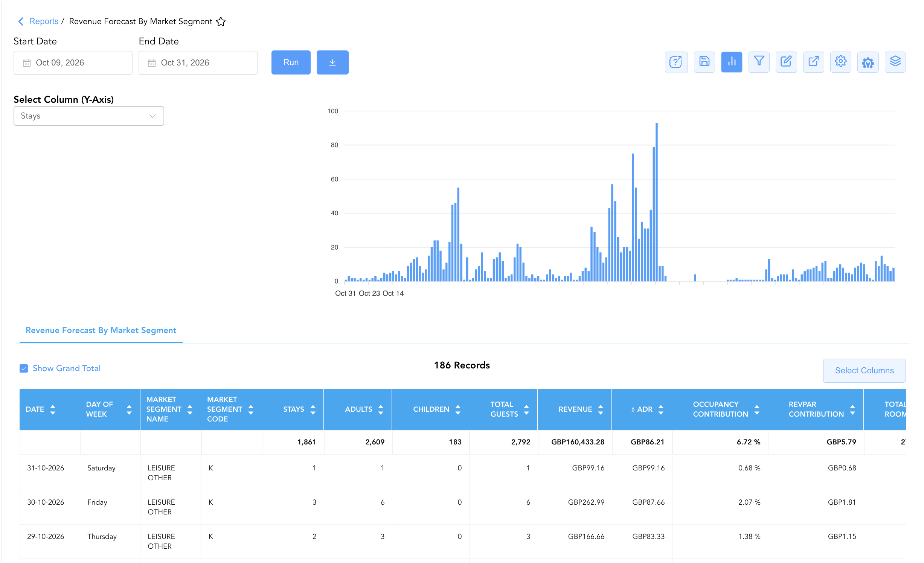The width and height of the screenshot is (924, 563).
Task: Click the End Date field Oct 31, 2026
Action: 198,63
